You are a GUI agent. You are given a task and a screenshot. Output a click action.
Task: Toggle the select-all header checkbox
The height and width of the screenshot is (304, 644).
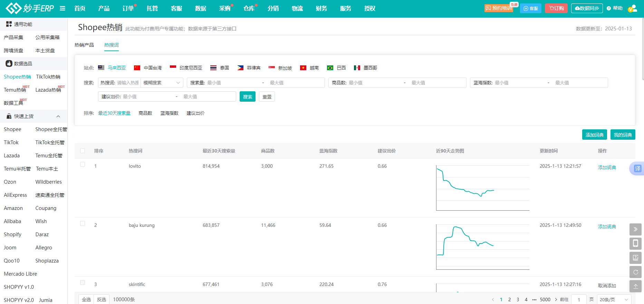click(x=83, y=151)
